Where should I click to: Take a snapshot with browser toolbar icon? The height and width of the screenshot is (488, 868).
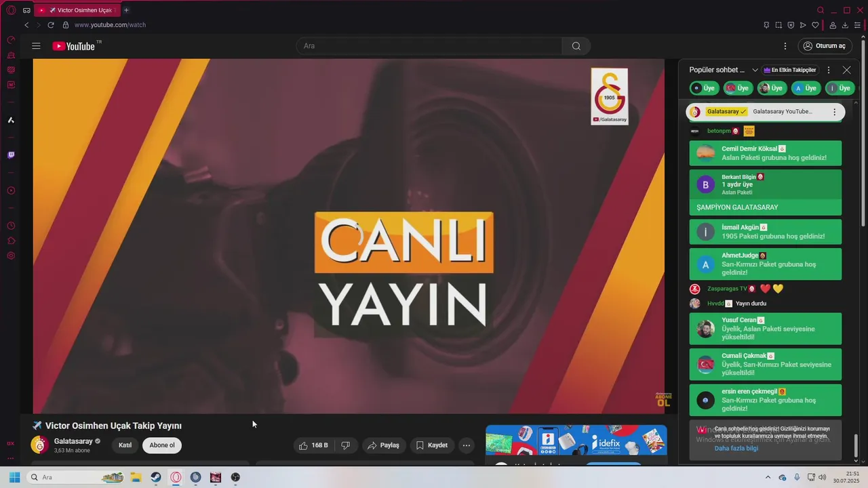778,25
